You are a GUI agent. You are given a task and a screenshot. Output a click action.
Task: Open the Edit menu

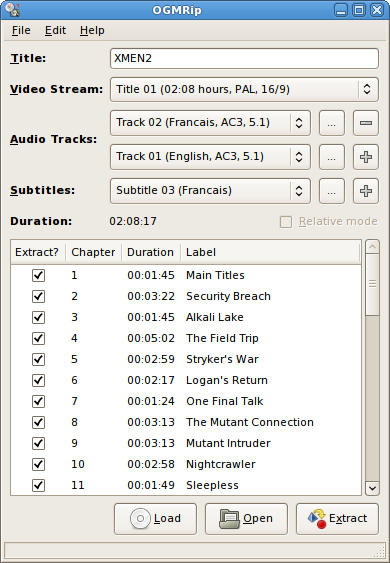(55, 31)
